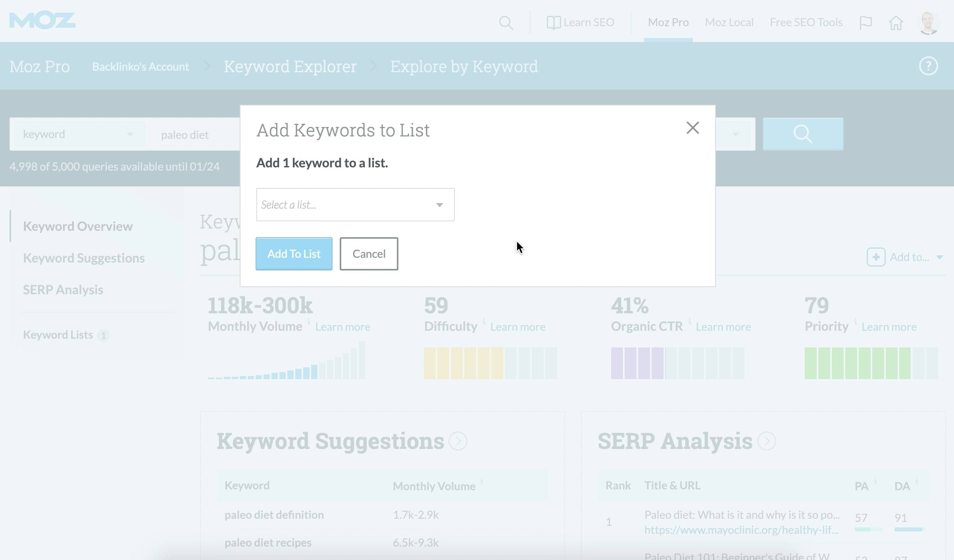Click Learn more next to Priority
This screenshot has height=560, width=954.
pos(889,327)
